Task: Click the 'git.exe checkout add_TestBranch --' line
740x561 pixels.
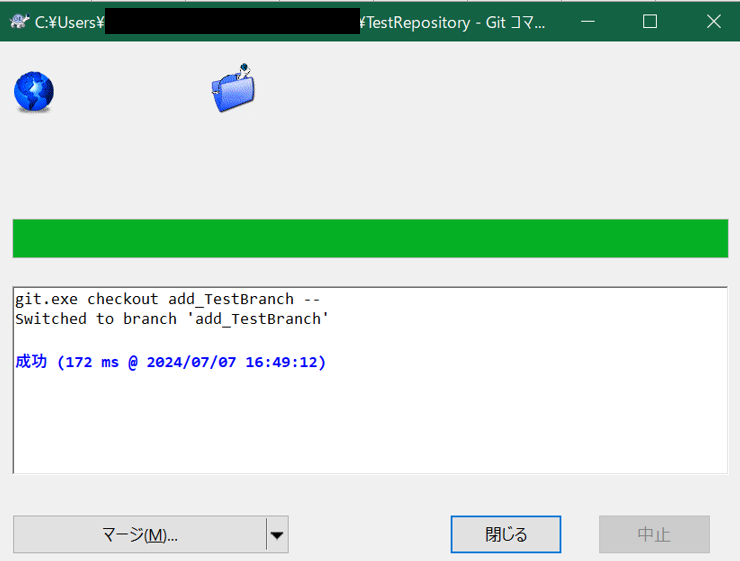Action: (168, 299)
